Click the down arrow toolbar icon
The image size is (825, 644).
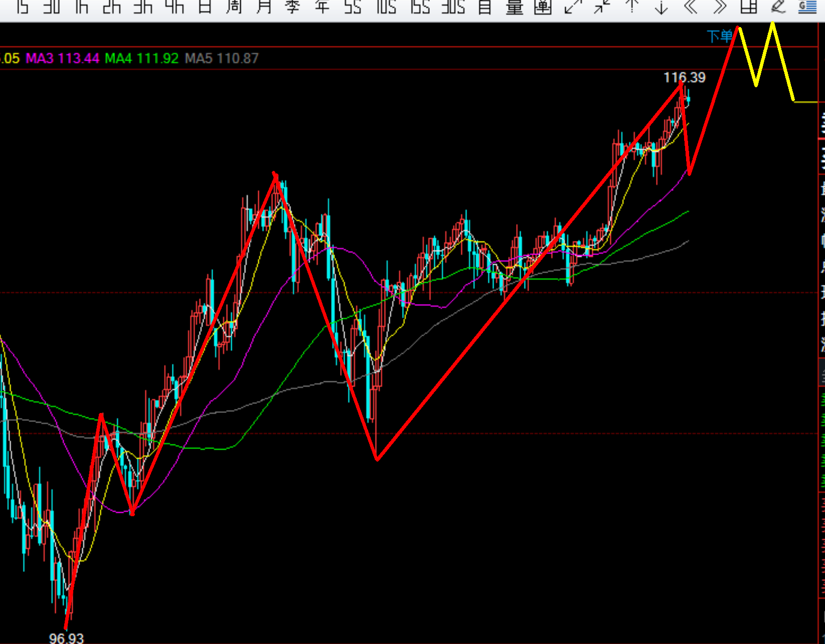pos(662,7)
